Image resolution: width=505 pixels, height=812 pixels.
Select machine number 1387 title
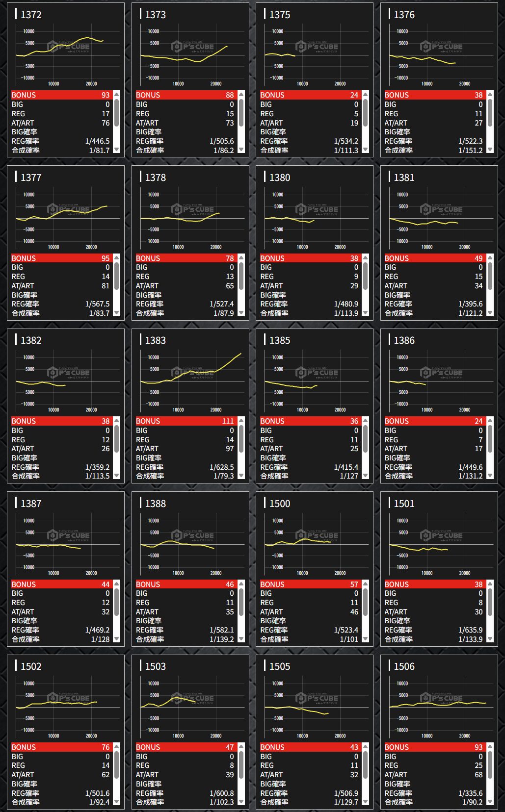coord(31,504)
